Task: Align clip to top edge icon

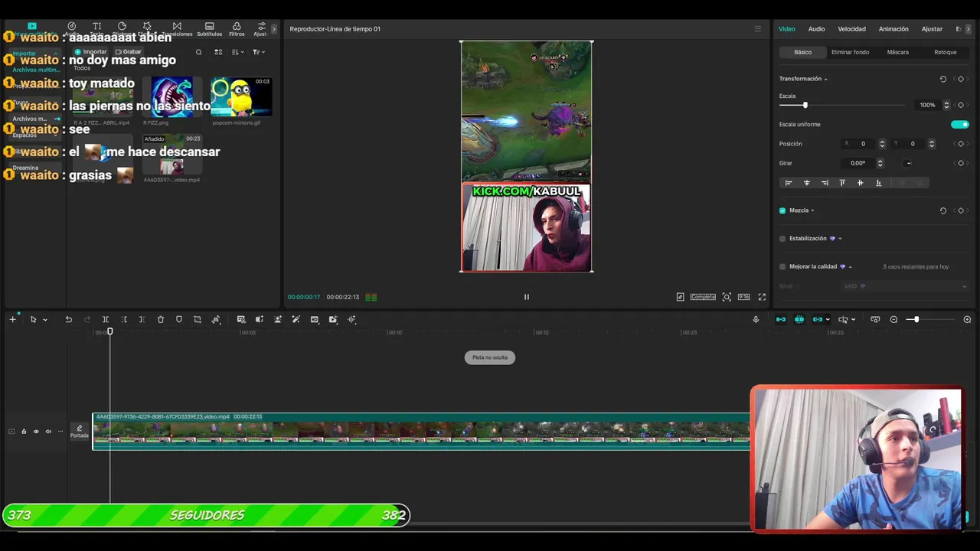Action: pos(842,183)
